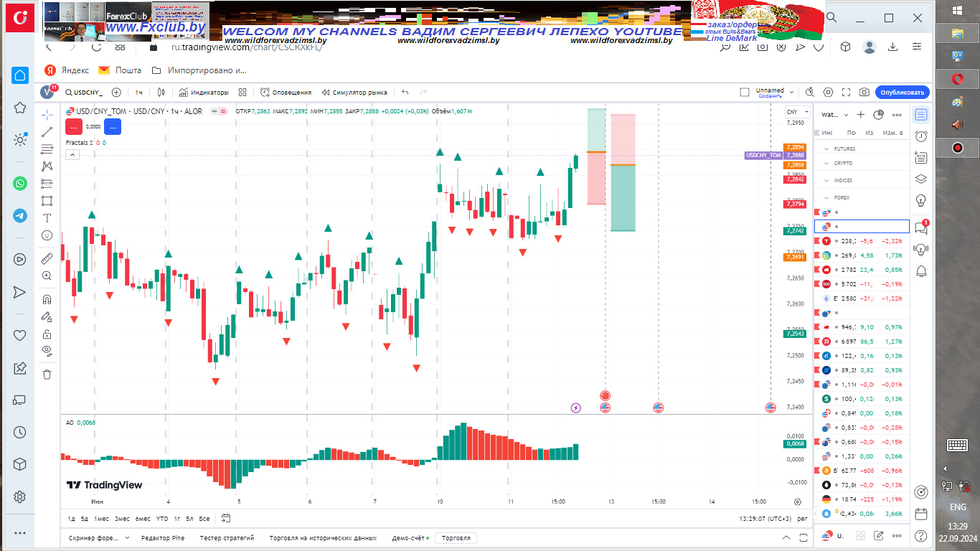Create an alert via Оповещения
This screenshot has width=980, height=551.
tap(286, 93)
